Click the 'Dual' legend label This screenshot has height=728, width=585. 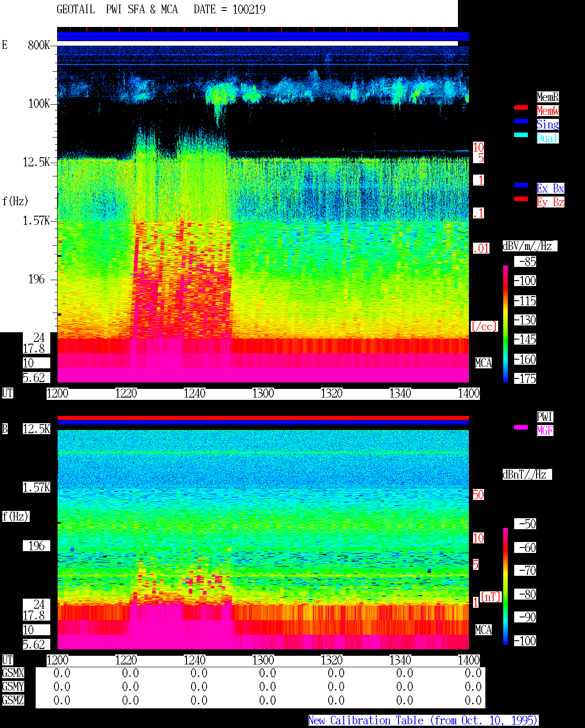(548, 138)
